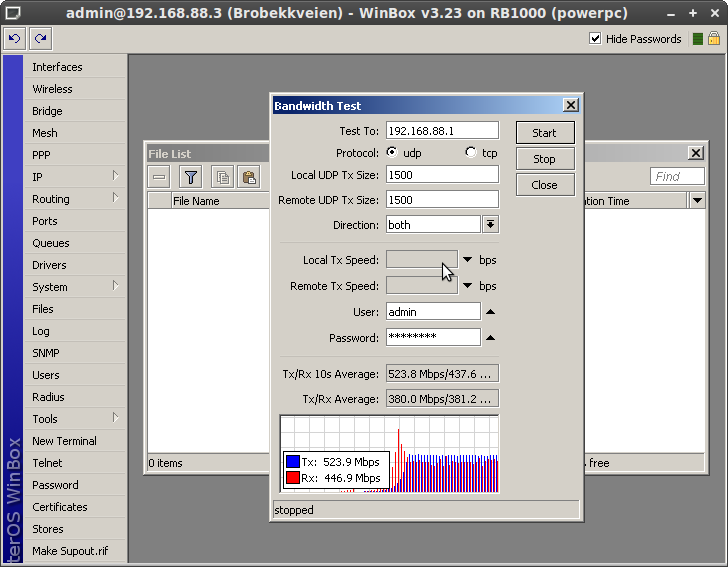Expand the Tools submenu
This screenshot has height=567, width=728.
116,417
